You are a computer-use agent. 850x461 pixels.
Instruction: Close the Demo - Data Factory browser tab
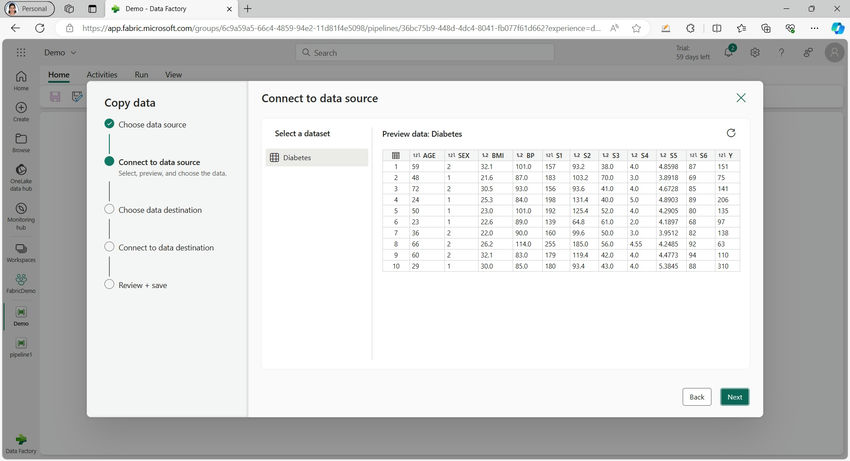point(229,9)
